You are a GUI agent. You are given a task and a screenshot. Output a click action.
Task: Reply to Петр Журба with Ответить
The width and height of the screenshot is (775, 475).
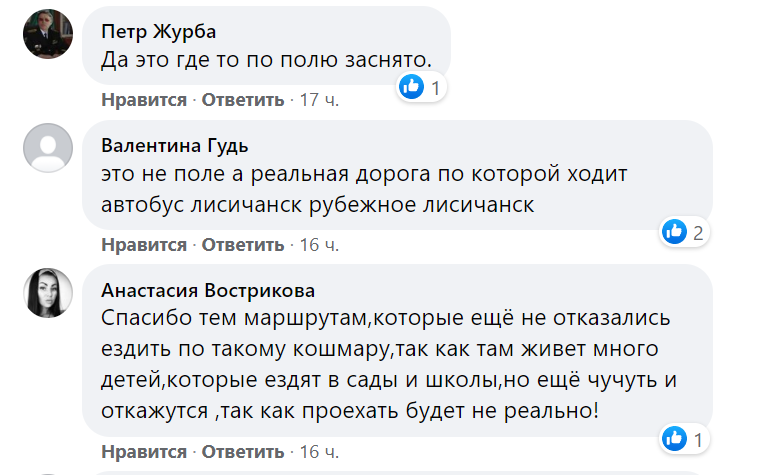coord(244,100)
